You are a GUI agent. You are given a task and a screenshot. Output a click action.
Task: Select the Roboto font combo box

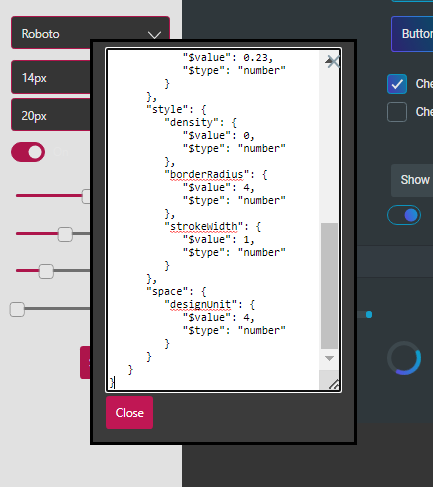point(90,33)
